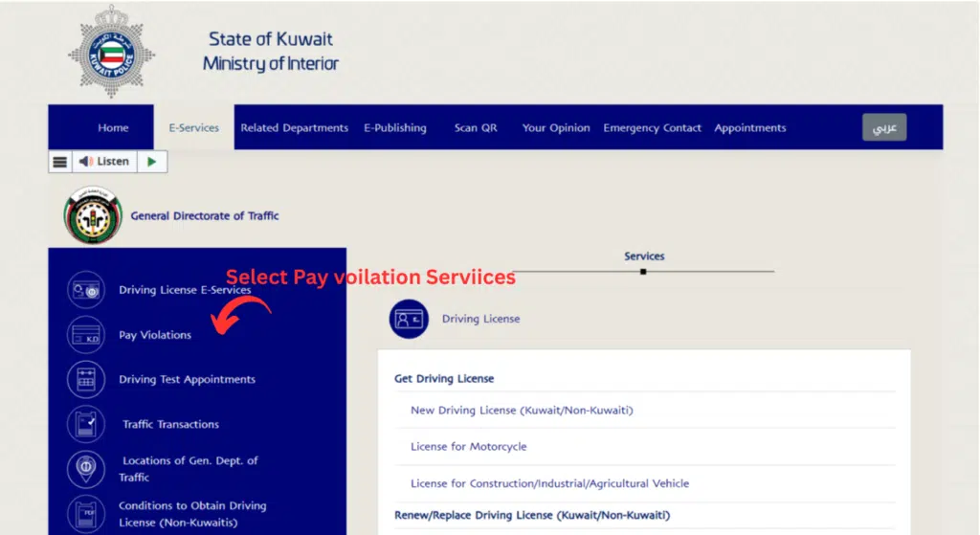Viewport: 980px width, 535px height.
Task: Click the General Directorate of Traffic emblem
Action: click(93, 215)
